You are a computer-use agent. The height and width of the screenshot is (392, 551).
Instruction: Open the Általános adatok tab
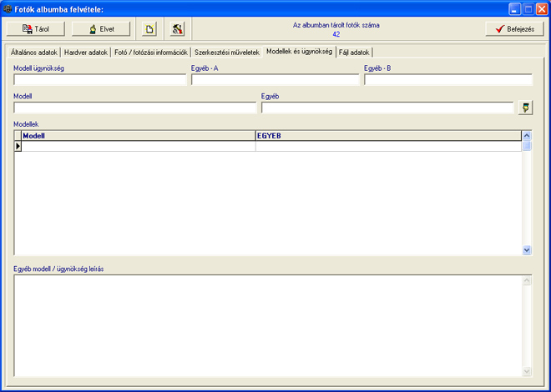pos(33,53)
